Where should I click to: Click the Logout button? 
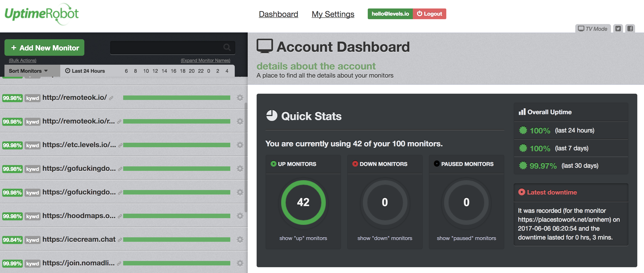coord(429,14)
